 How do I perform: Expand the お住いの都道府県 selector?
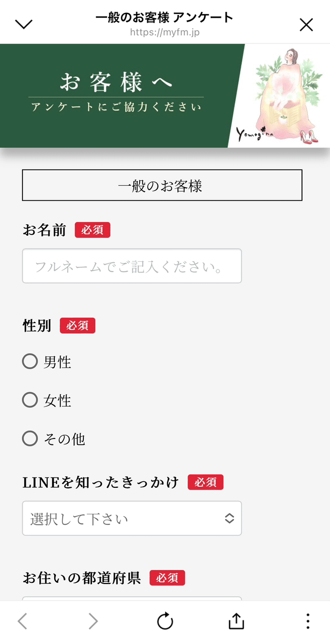click(x=132, y=601)
